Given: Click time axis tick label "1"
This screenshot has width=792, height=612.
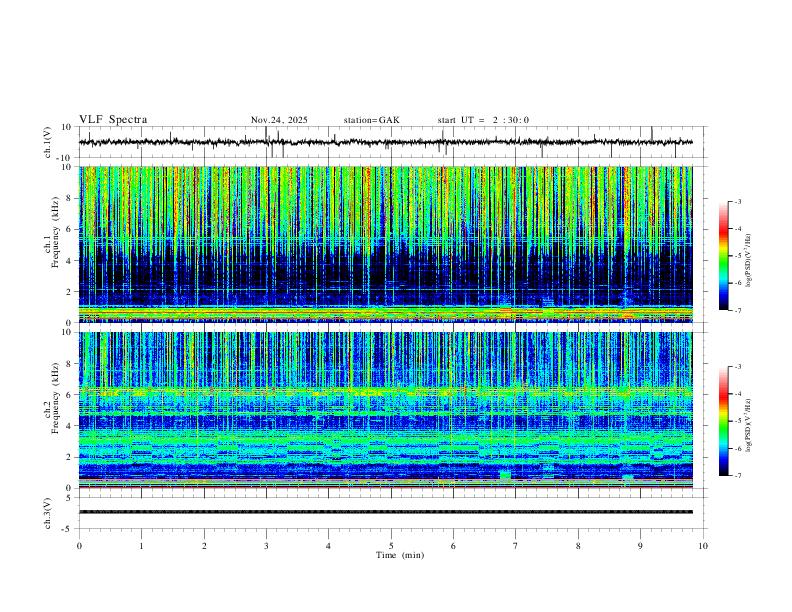Looking at the screenshot, I should click(x=141, y=546).
